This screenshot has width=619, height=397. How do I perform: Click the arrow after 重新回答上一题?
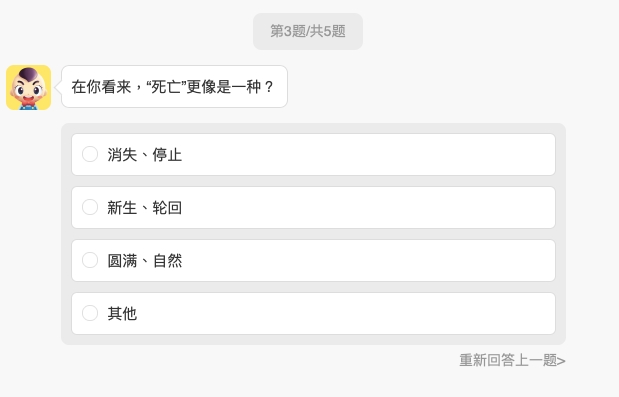[561, 361]
